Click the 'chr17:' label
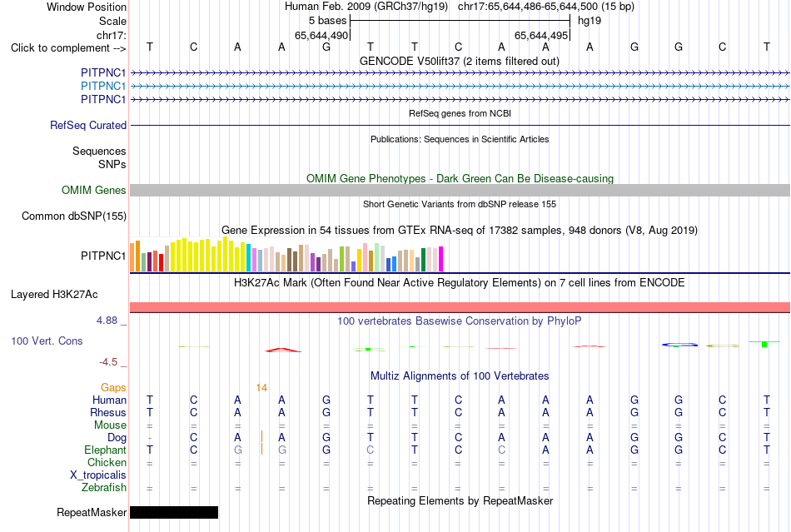 111,35
